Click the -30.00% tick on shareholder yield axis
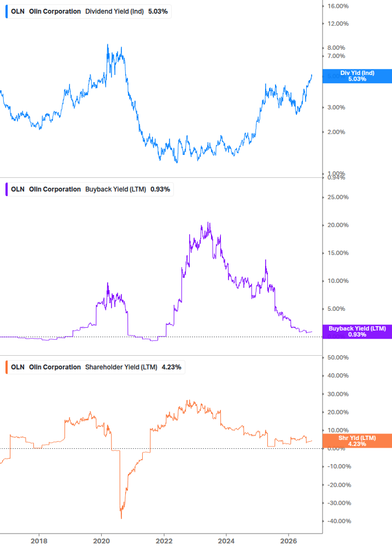The width and height of the screenshot is (392, 550). [x=339, y=503]
